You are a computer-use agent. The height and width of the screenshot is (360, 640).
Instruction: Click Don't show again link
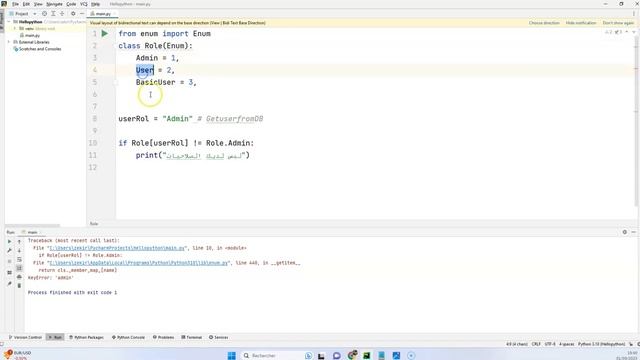618,23
